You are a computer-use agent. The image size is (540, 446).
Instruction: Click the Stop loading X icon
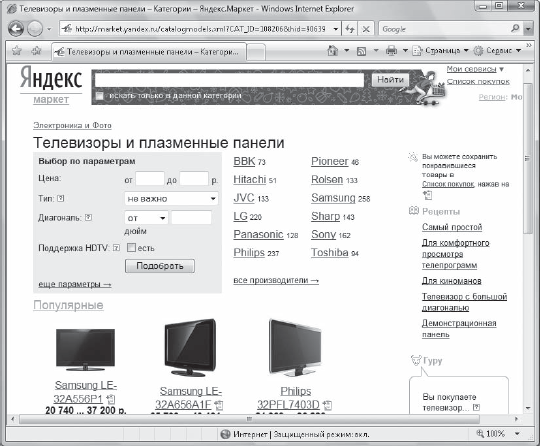(x=366, y=29)
